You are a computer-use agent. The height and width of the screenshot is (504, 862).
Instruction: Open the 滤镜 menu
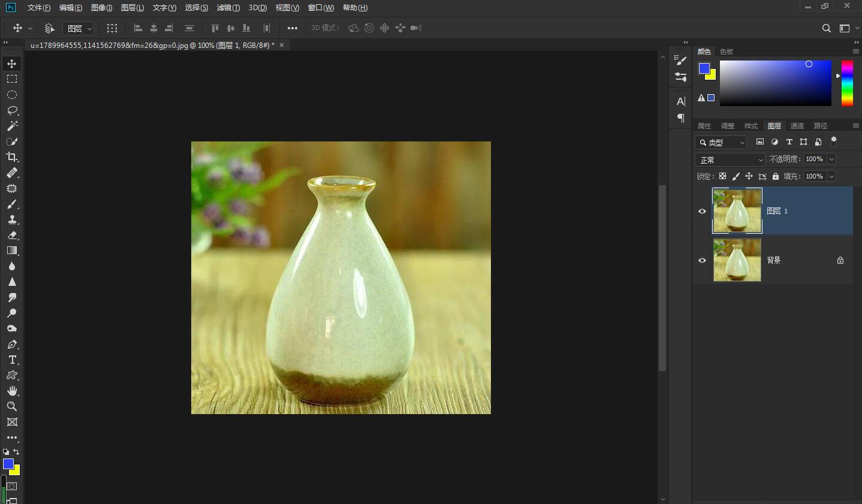[x=228, y=8]
